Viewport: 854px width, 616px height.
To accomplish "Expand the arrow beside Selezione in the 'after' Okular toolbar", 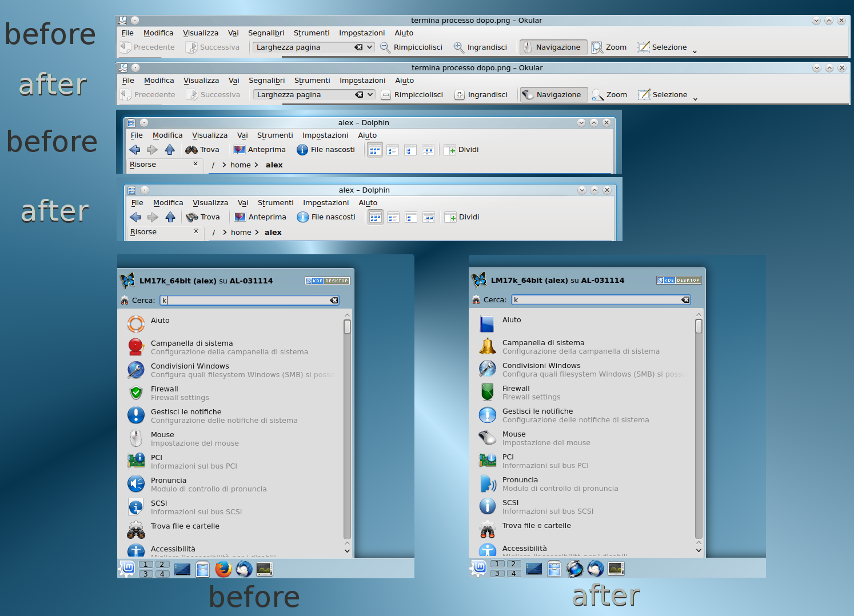I will coord(696,99).
